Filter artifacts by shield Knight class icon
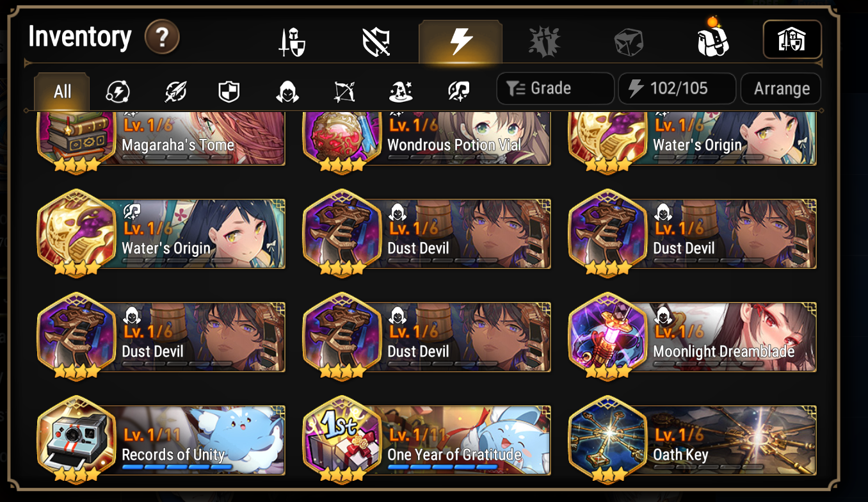The width and height of the screenshot is (868, 502). (229, 92)
